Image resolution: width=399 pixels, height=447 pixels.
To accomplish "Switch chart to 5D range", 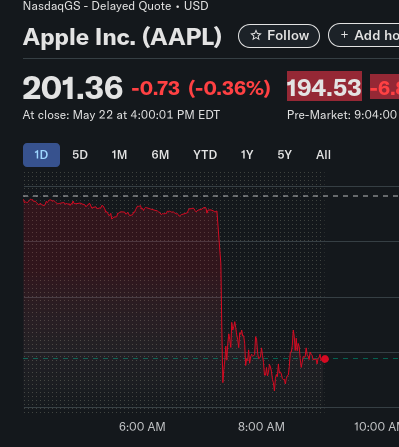I will tap(80, 155).
